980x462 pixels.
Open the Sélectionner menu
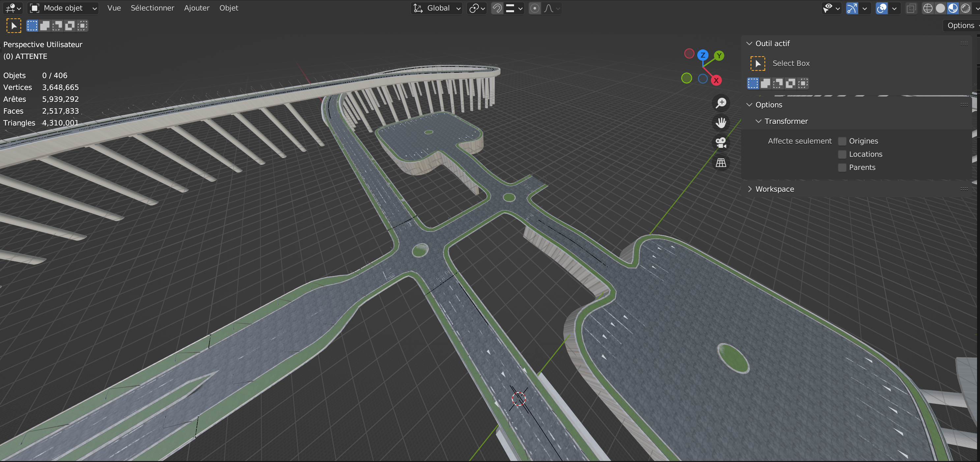(152, 8)
